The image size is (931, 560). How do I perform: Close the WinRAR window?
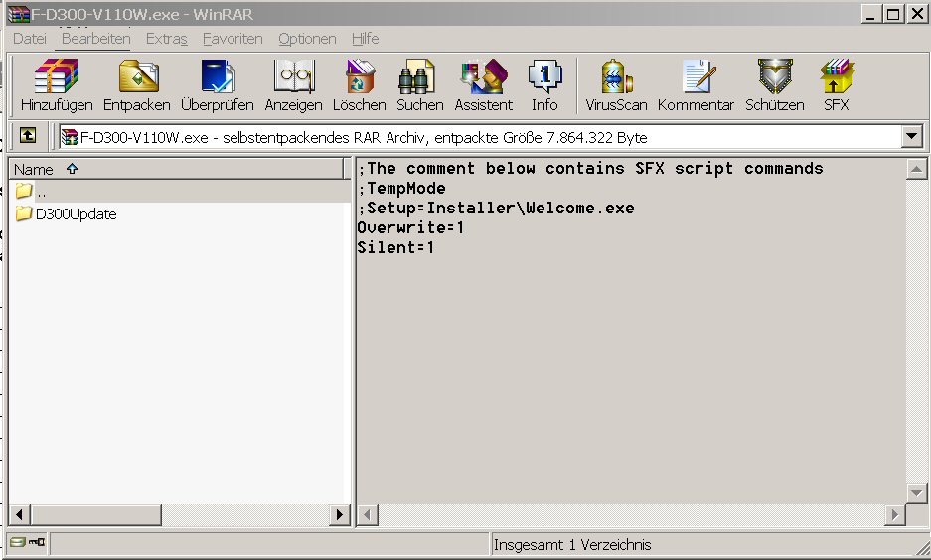pyautogui.click(x=917, y=14)
